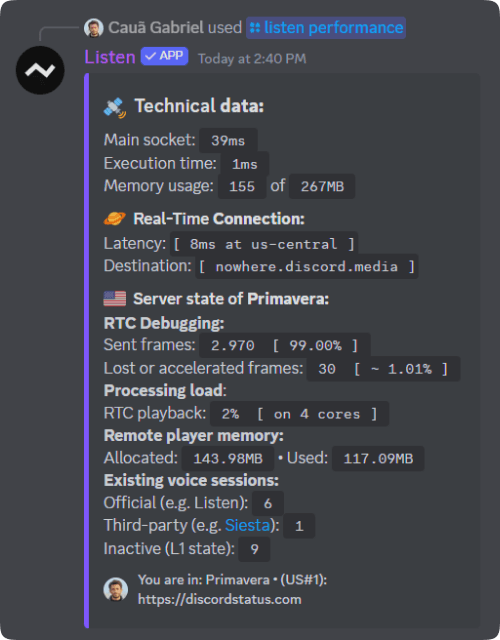Click the satellite emoji beside Technical data
Viewport: 500px width, 640px height.
pos(115,107)
